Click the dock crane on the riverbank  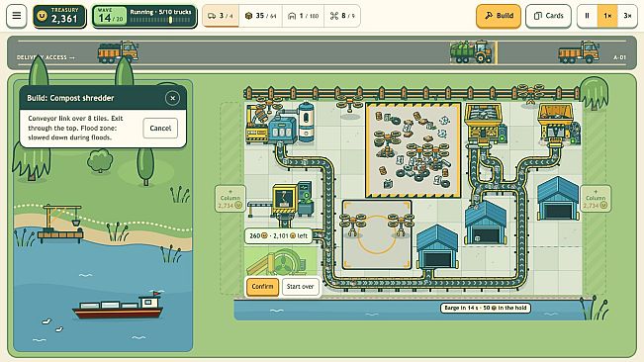[60, 225]
